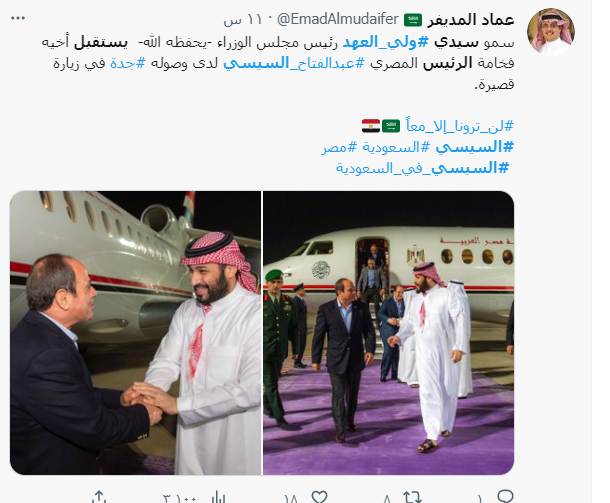Open the reply comment icon
This screenshot has width=610, height=503.
(x=505, y=496)
